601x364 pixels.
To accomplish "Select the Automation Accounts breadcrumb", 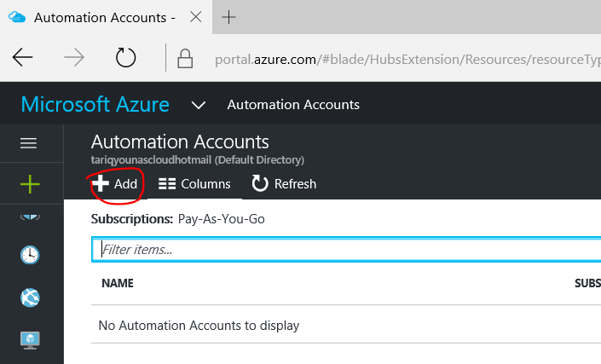I will 293,105.
